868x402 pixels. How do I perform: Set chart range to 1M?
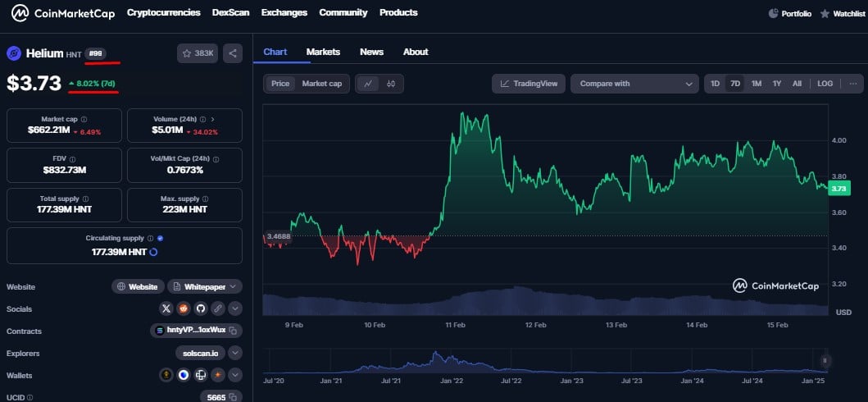(x=757, y=84)
